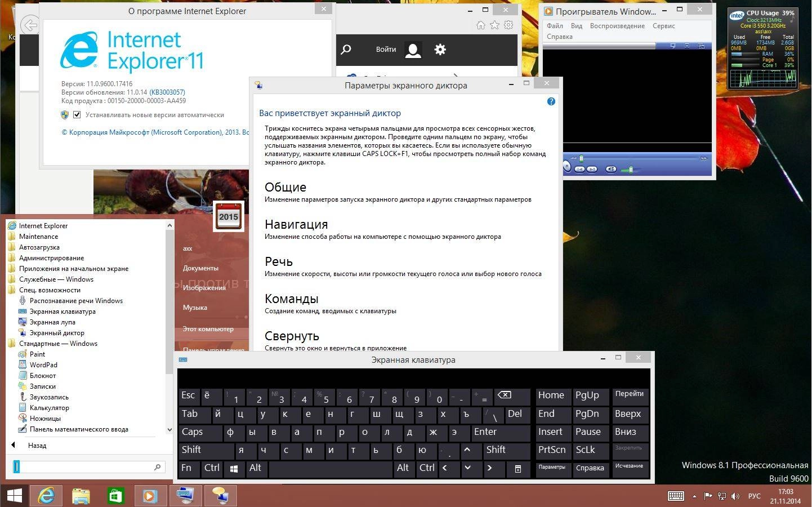Expand the Служебные — Windows folder

[51, 279]
